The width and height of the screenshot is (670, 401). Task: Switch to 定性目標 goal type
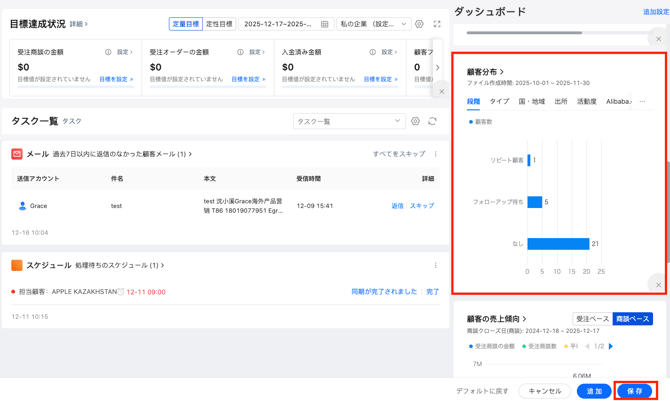(x=219, y=24)
